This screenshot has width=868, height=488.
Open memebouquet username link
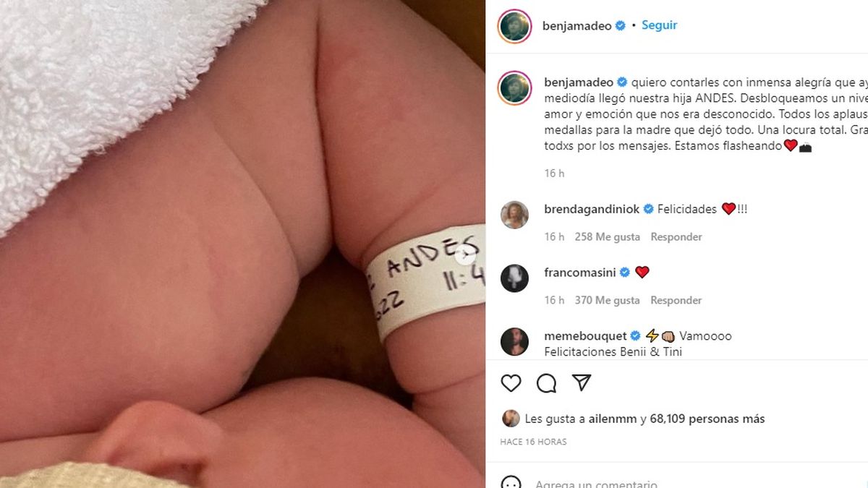[x=585, y=336]
